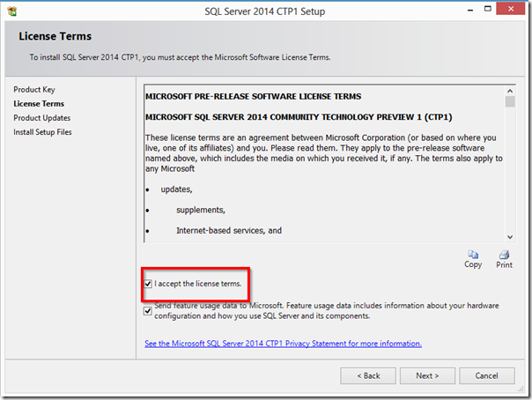Click the license text scroll down arrow

pyautogui.click(x=510, y=237)
